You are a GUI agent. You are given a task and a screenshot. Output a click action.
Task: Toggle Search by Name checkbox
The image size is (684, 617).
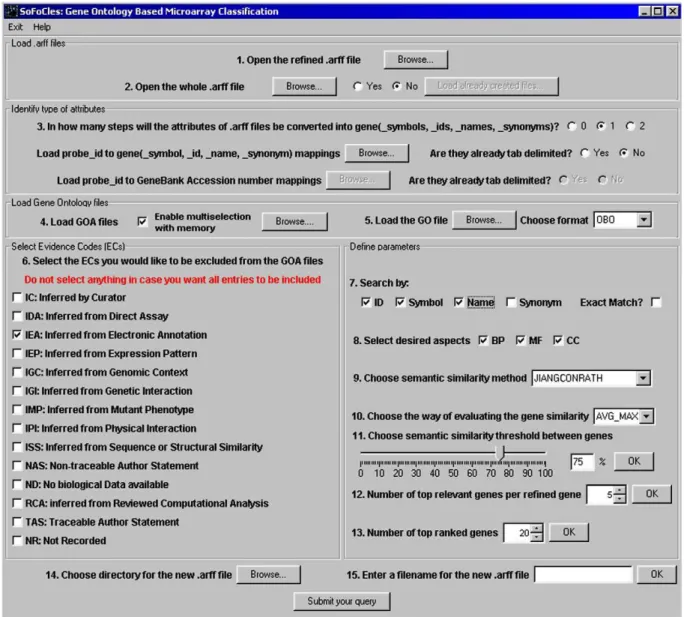coord(458,302)
